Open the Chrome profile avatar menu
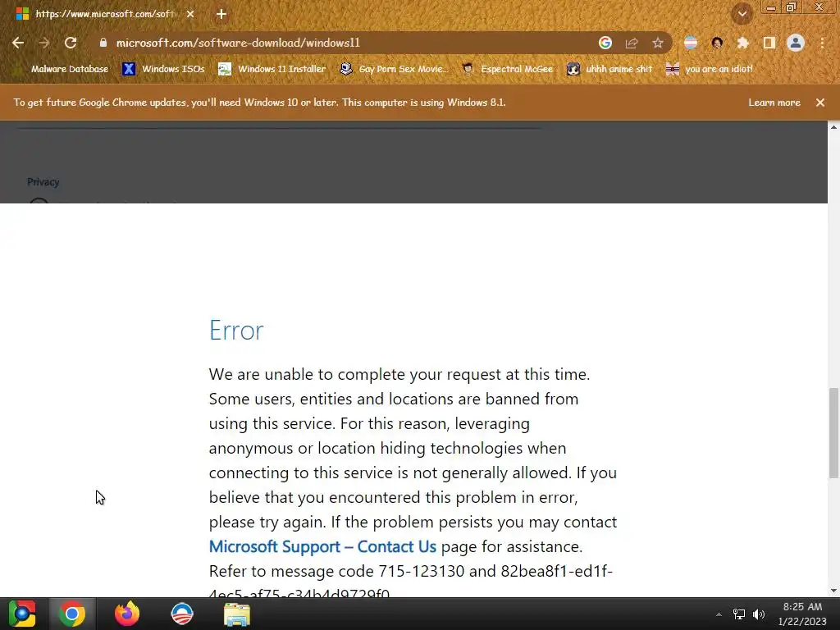The width and height of the screenshot is (840, 630). (796, 43)
